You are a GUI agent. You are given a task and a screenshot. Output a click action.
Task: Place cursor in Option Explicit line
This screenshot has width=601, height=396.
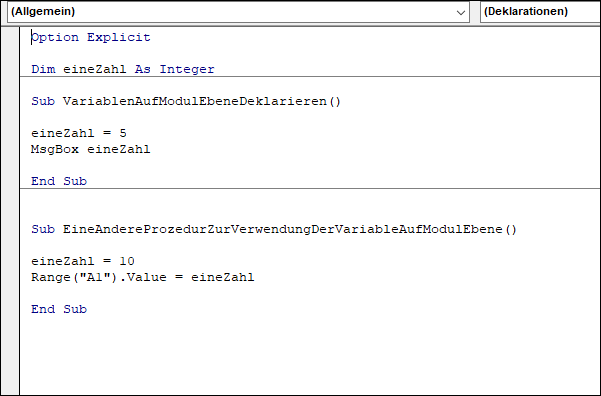91,37
